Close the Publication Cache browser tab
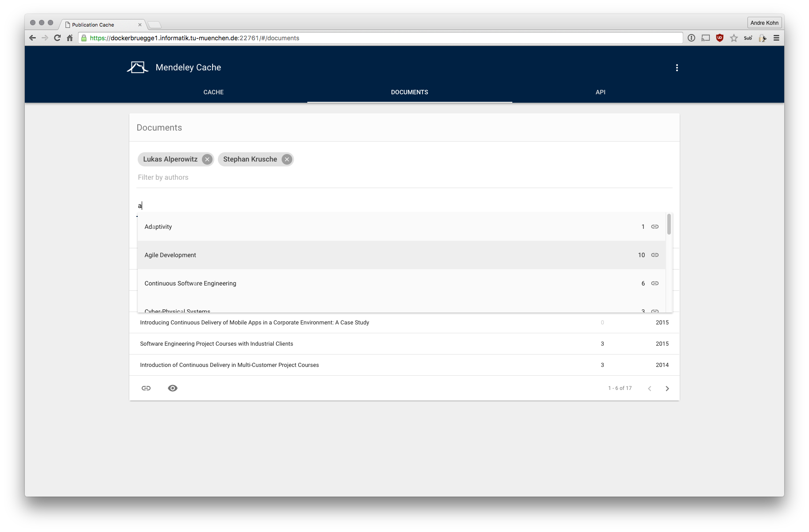Viewport: 809px width, 532px height. pyautogui.click(x=140, y=25)
